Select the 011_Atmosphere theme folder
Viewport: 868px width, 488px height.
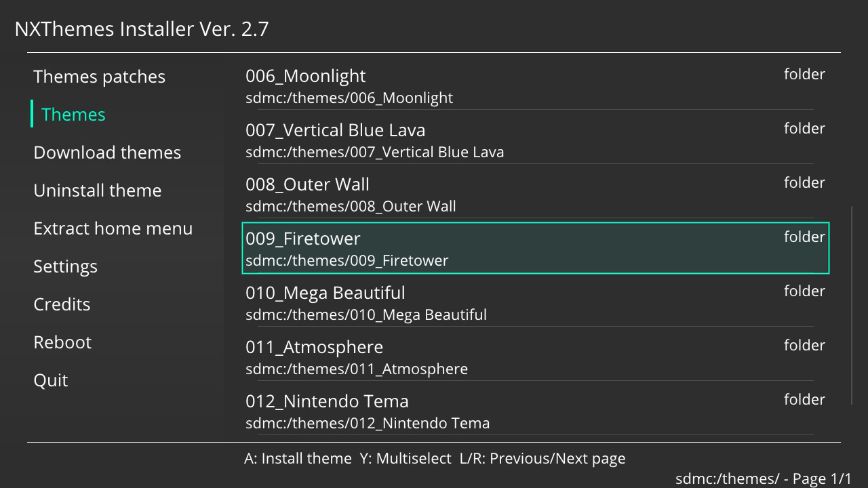(x=535, y=357)
